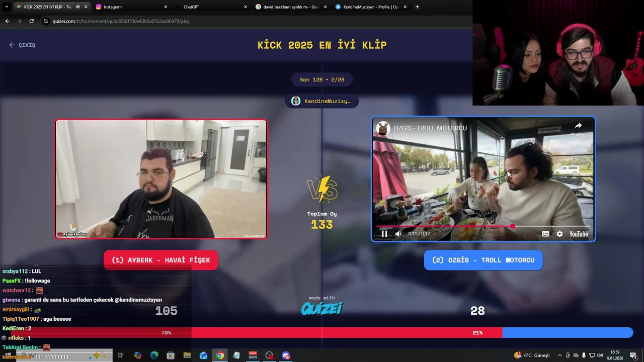Click the YouTube Paylaş share arrow
The height and width of the screenshot is (362, 644).
tap(578, 129)
